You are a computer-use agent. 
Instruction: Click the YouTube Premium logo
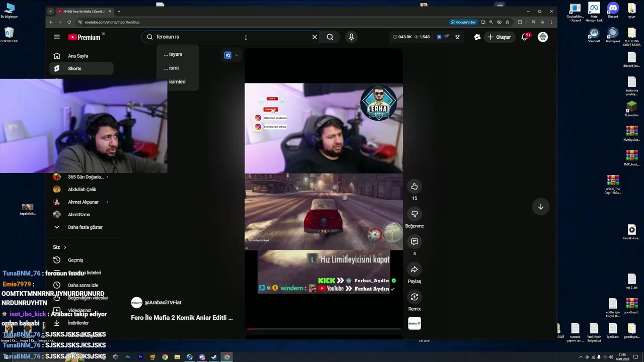click(x=85, y=37)
